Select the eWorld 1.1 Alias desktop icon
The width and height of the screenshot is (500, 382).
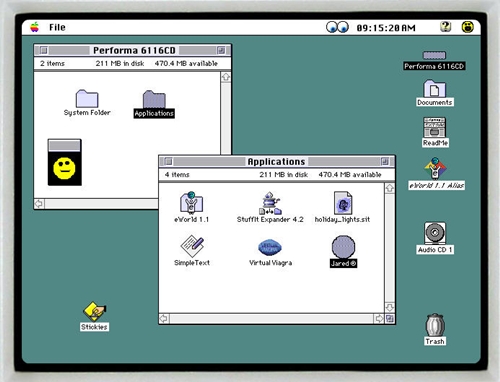point(435,169)
